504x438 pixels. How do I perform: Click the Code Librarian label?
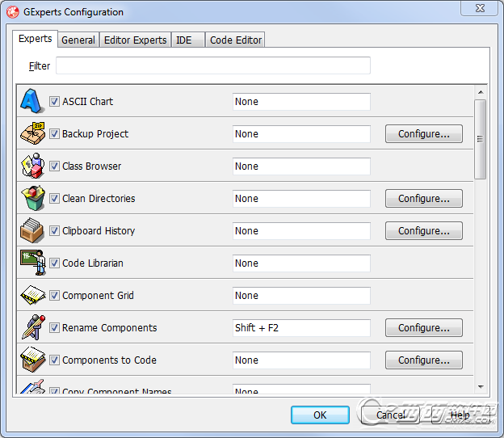[x=93, y=263]
